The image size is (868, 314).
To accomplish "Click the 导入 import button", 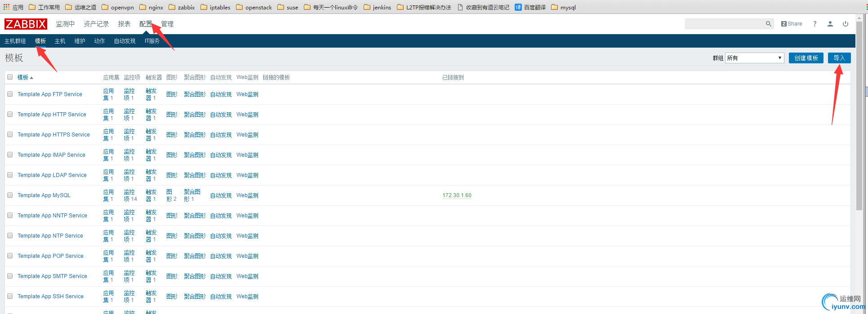I will [x=839, y=58].
